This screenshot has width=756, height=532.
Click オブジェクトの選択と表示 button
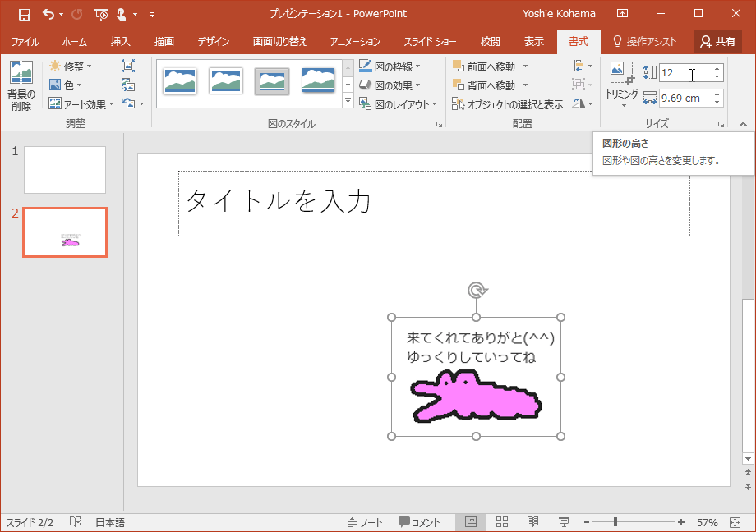[x=508, y=104]
